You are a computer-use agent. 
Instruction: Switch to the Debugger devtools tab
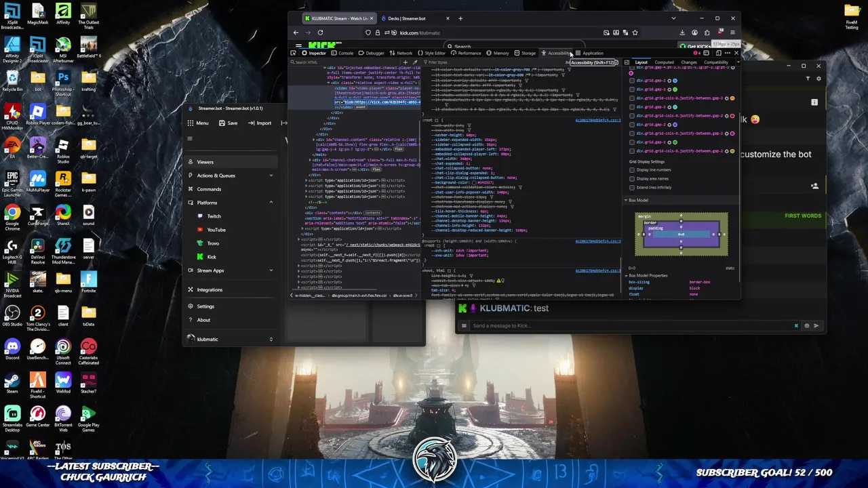click(x=371, y=53)
